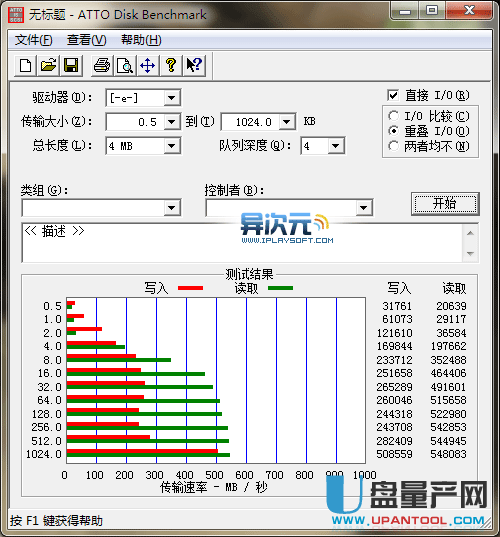Image resolution: width=500 pixels, height=537 pixels.
Task: Open the 传输大小 start size dropdown (0.5)
Action: coord(172,122)
